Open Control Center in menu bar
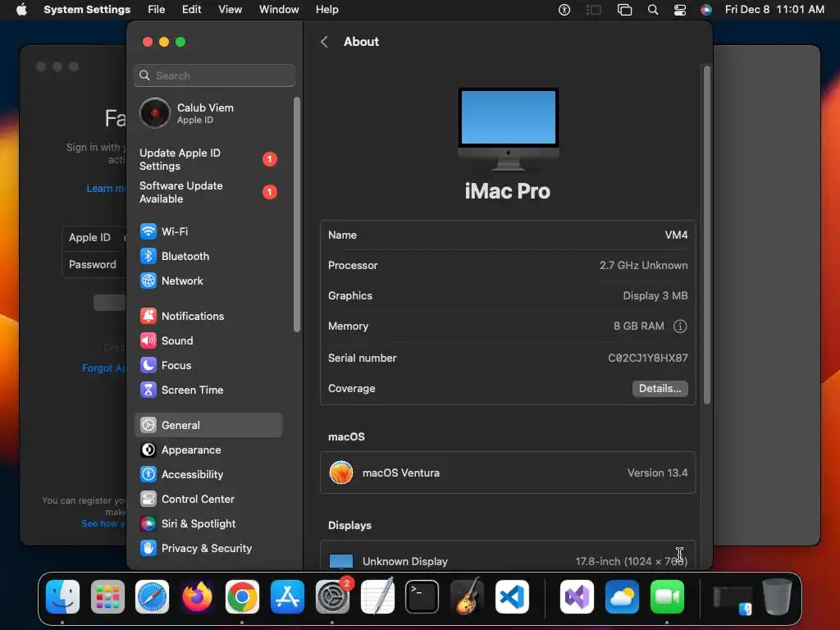The image size is (840, 630). [x=680, y=10]
